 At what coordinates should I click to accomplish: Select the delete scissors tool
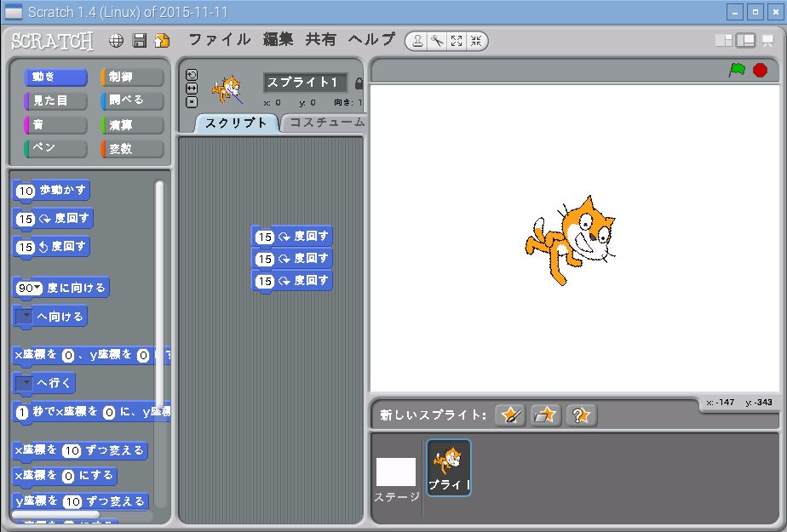pos(437,41)
